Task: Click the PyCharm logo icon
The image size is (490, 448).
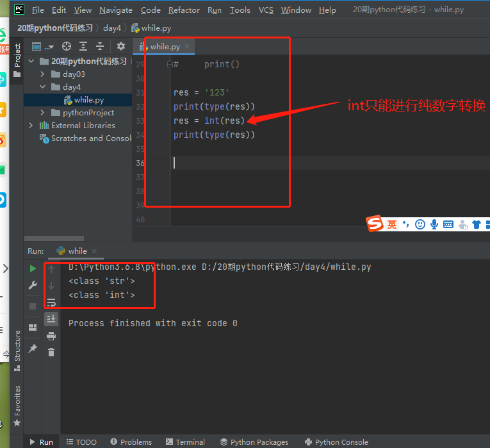Action: [19, 10]
